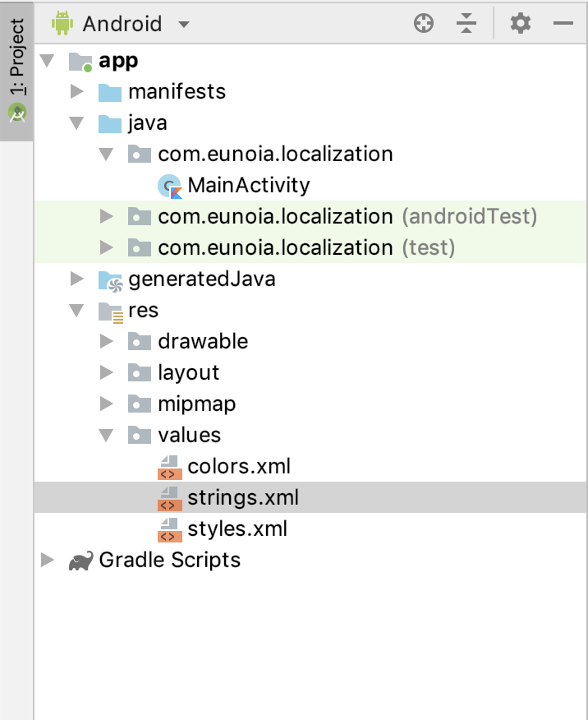
Task: Select colors.xml file name
Action: point(239,466)
